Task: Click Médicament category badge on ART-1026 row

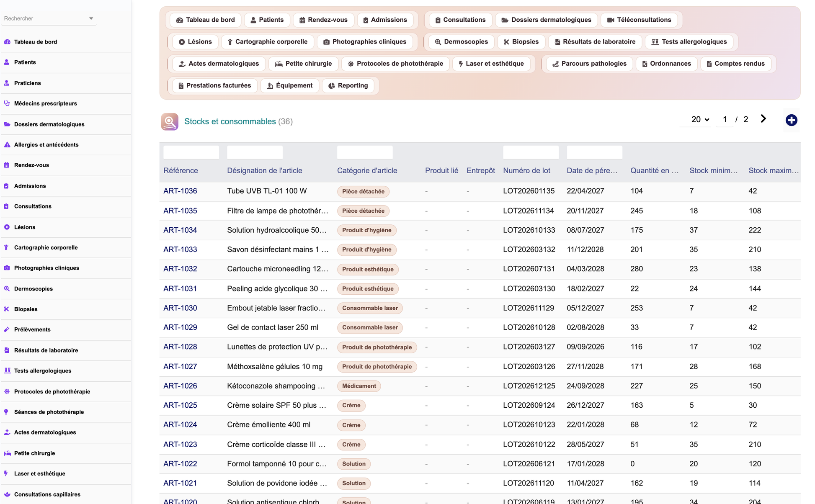Action: (359, 386)
